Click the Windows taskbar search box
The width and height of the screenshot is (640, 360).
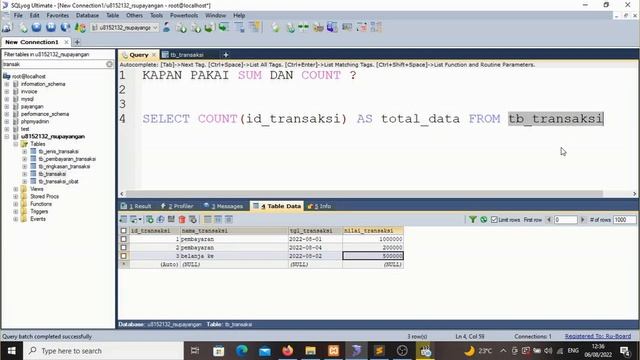104,351
